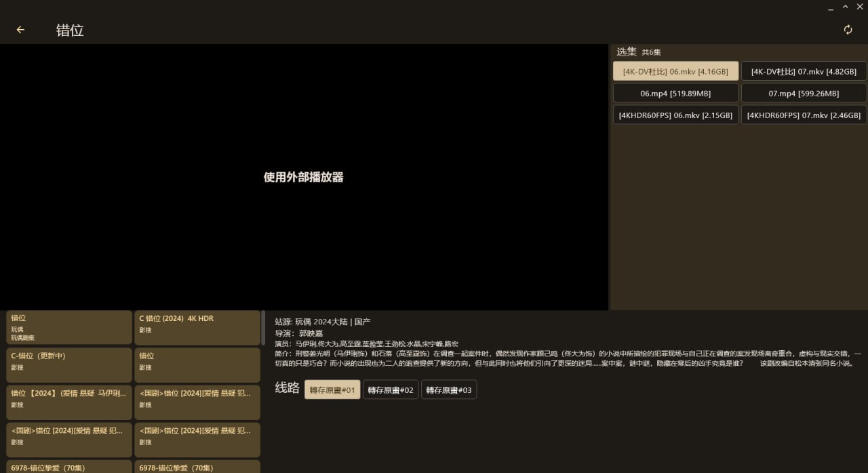Go back using the arrow icon
Viewport: 868px width, 473px height.
(20, 30)
